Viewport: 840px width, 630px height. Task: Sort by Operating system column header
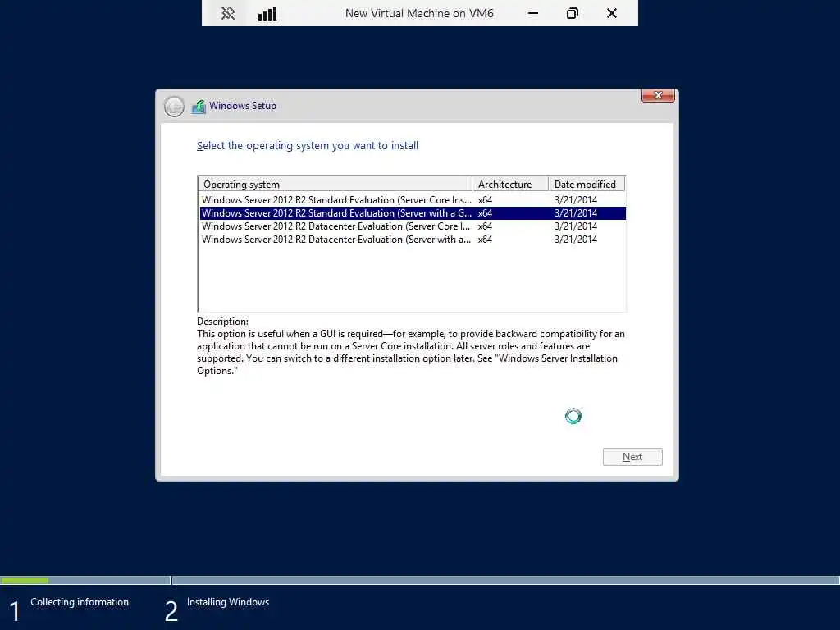(x=336, y=184)
